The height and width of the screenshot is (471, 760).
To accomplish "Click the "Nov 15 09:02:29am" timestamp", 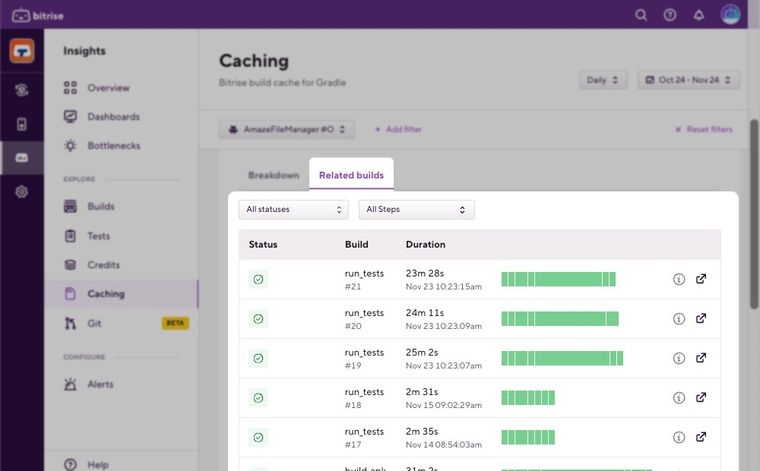I will coord(443,405).
